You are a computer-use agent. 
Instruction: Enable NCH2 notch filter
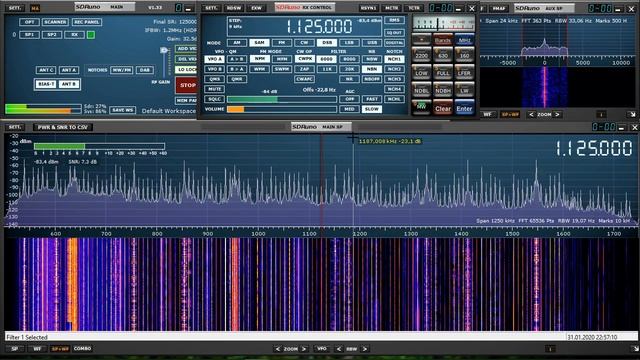pos(394,69)
